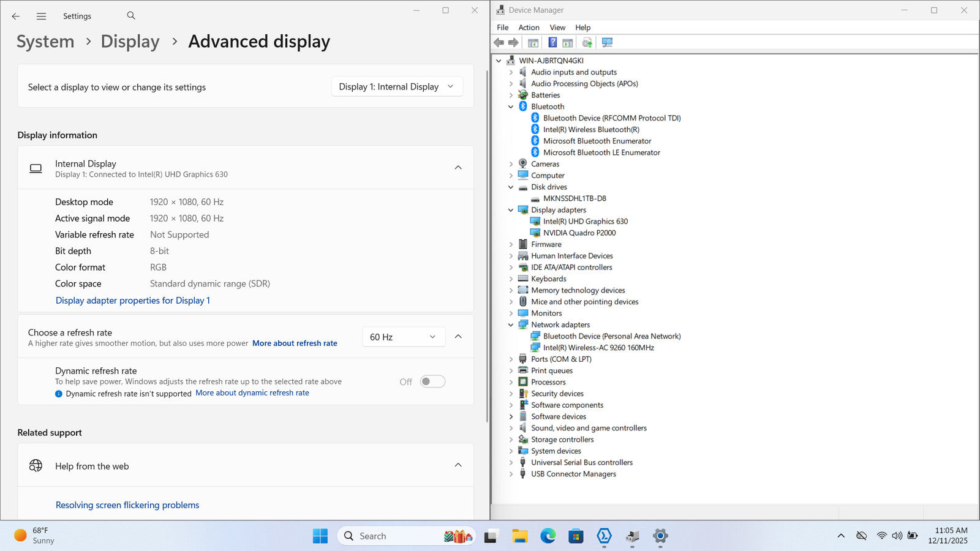Click the Settings search magnifier icon

(131, 16)
